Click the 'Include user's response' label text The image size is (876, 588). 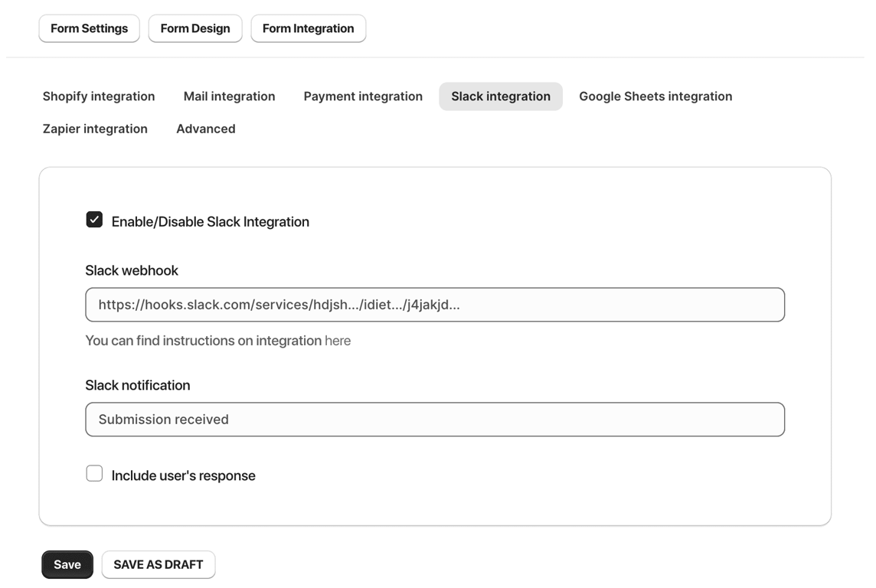click(x=184, y=475)
